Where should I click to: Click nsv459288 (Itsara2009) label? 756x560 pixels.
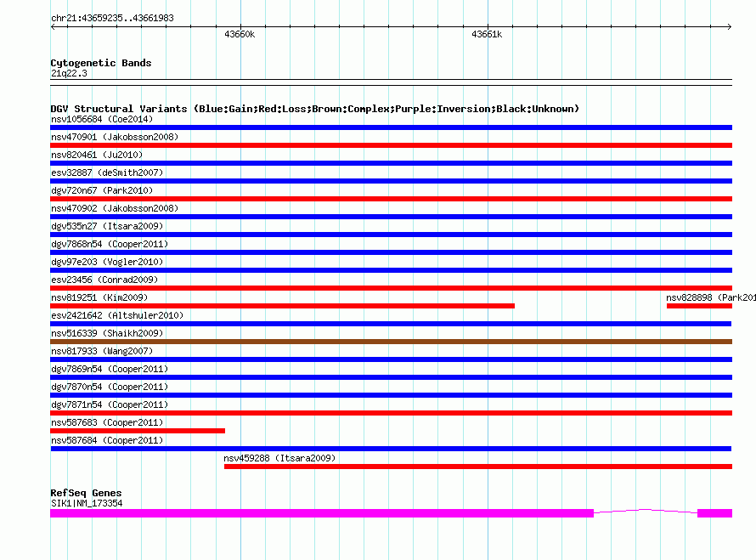(x=279, y=458)
